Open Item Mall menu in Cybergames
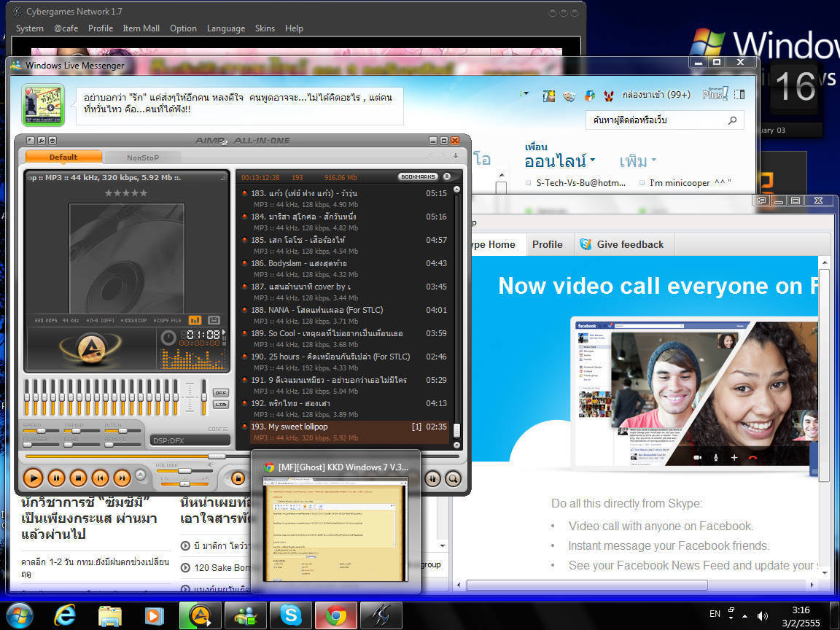840x630 pixels. click(x=141, y=28)
